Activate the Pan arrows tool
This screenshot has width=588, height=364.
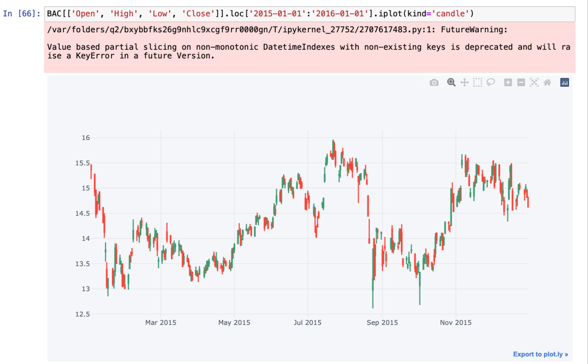point(464,83)
